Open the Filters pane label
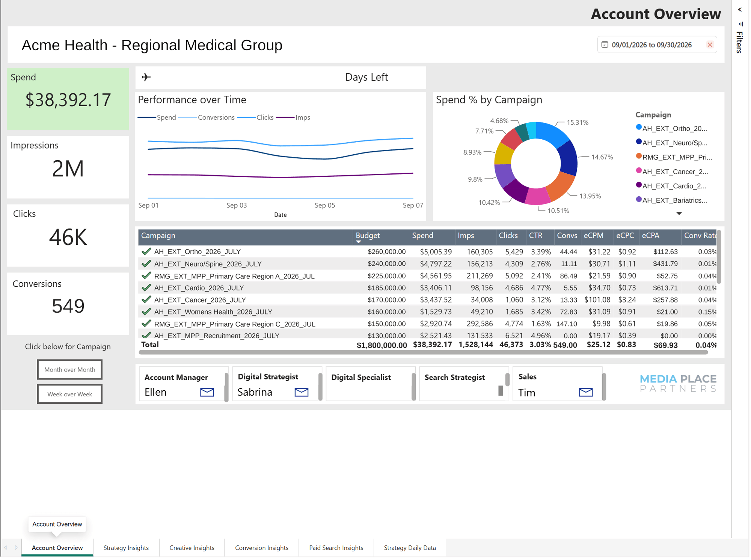The height and width of the screenshot is (560, 751). tap(739, 42)
